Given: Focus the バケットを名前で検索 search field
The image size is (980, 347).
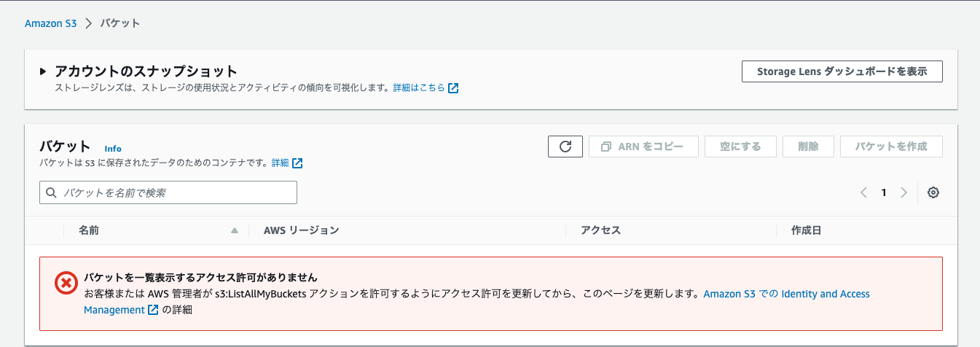Looking at the screenshot, I should tap(168, 192).
